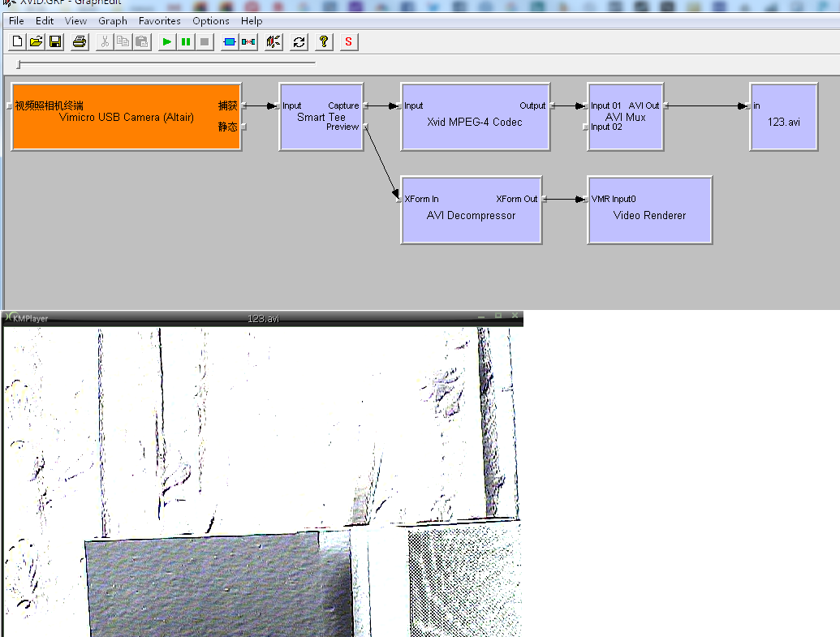Minimize the KMPlayer window

point(481,316)
